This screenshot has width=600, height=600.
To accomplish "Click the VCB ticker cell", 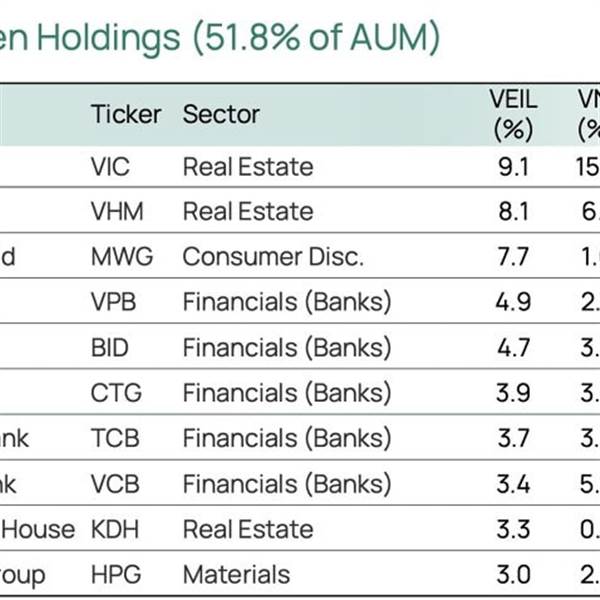I will [114, 484].
